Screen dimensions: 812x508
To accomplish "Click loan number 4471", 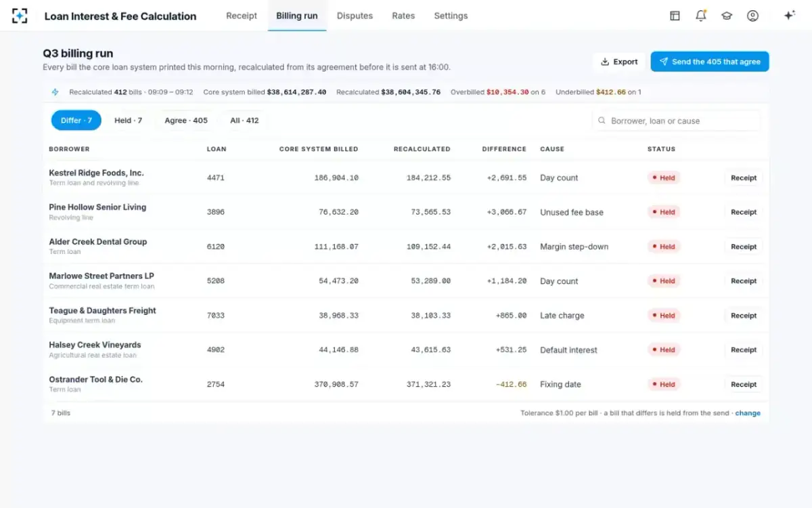I will pos(215,178).
